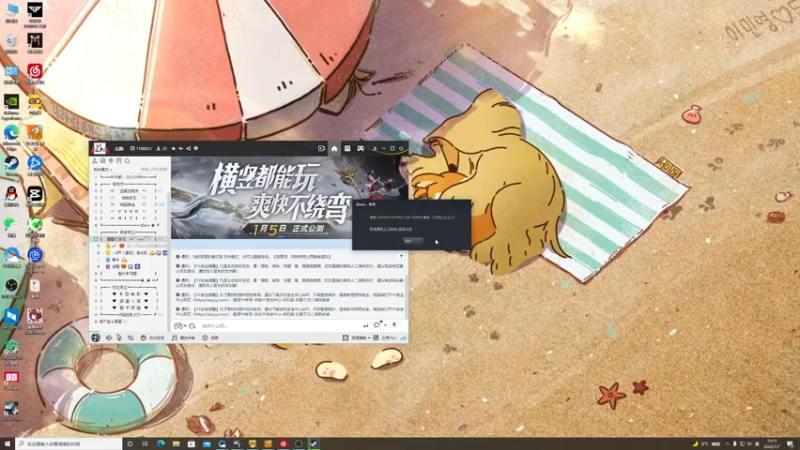
Task: Open the NVIDIA GeForce Experience desktop icon
Action: point(11,105)
